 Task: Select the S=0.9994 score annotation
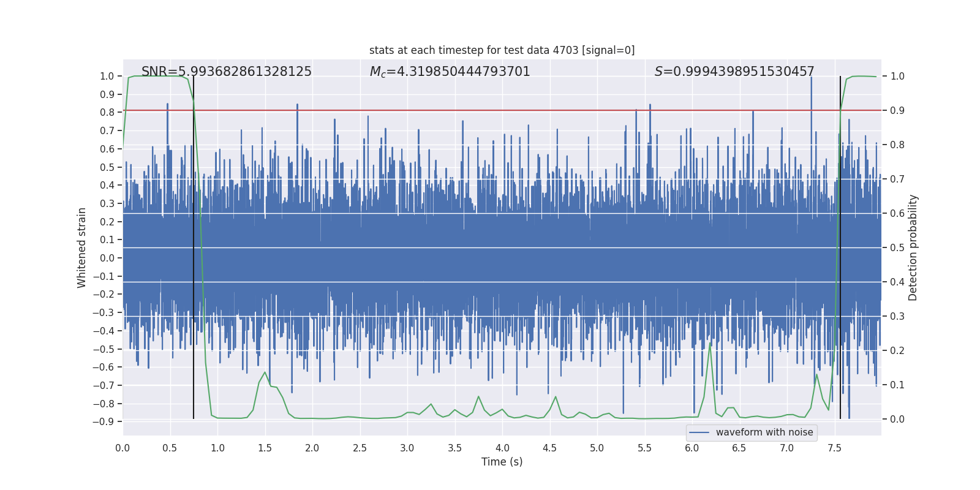734,72
